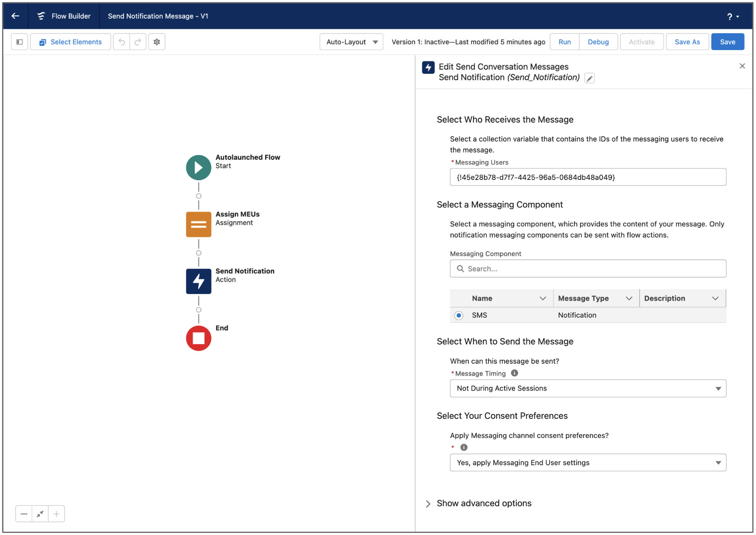Click the Debug button
Viewport: 756px width, 535px height.
(598, 41)
